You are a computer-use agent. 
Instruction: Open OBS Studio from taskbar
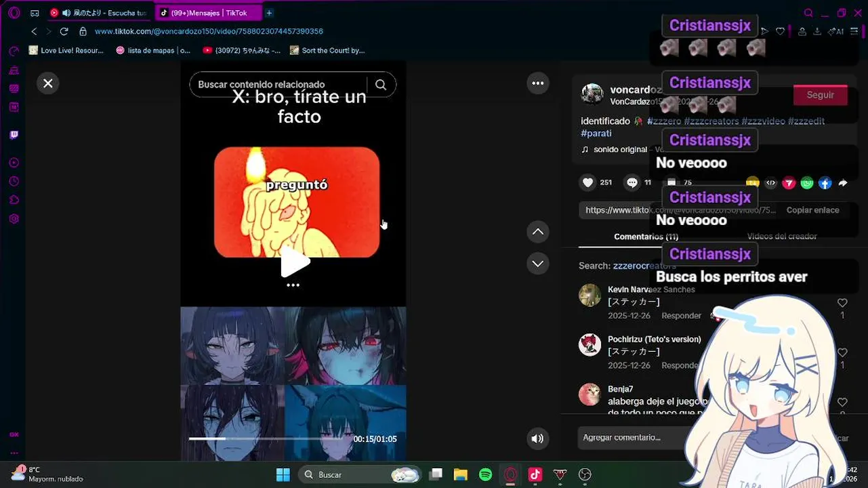click(585, 474)
